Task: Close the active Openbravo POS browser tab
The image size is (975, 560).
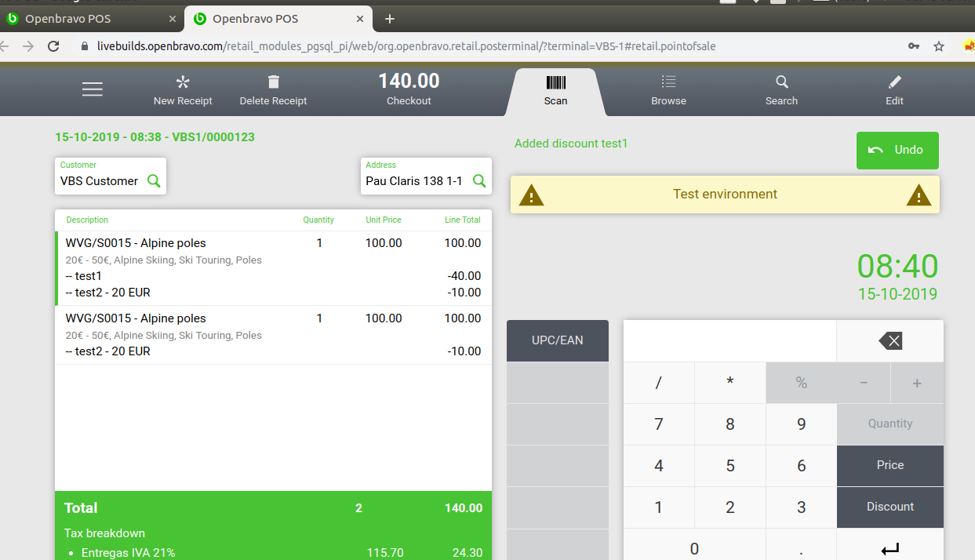Action: click(x=360, y=19)
